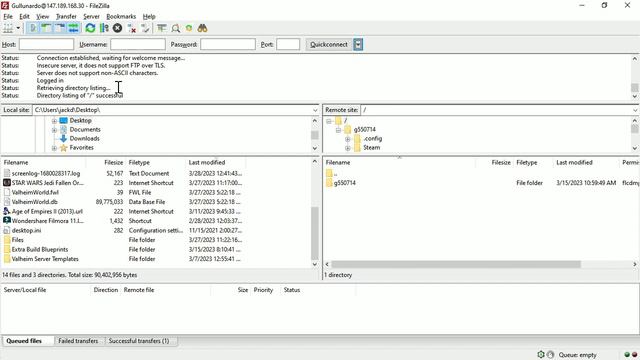Open the Help menu
Image resolution: width=640 pixels, height=360 pixels.
click(149, 16)
